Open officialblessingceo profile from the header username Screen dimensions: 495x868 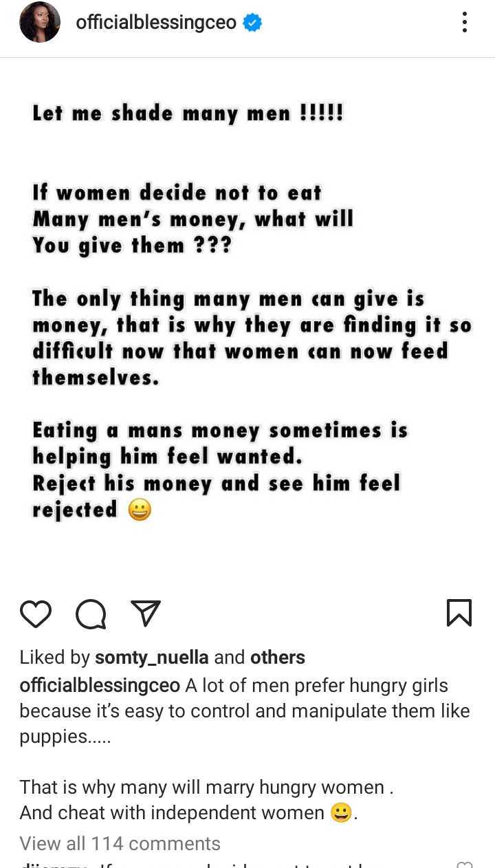pyautogui.click(x=155, y=23)
